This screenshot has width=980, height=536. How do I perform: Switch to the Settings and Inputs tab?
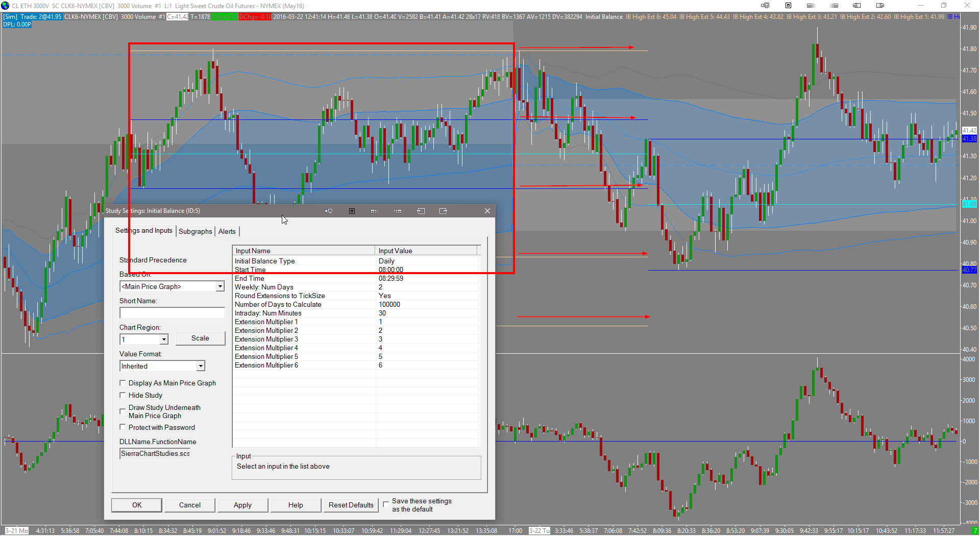point(144,231)
